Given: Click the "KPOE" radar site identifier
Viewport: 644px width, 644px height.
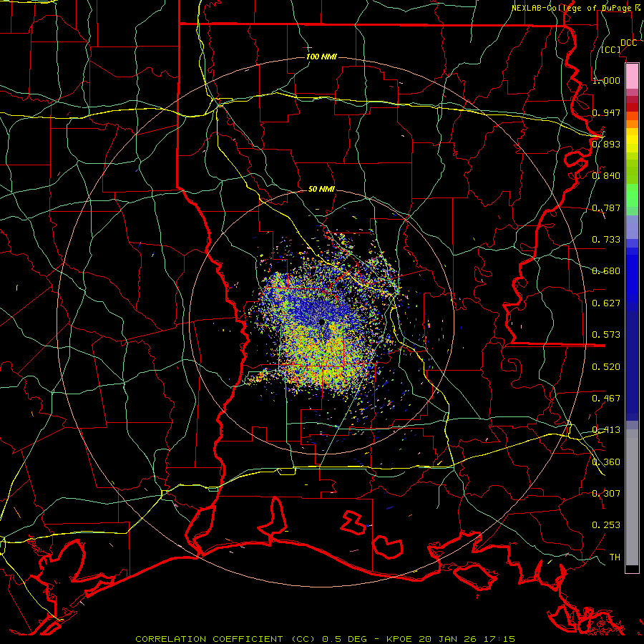Looking at the screenshot, I should pos(399,639).
